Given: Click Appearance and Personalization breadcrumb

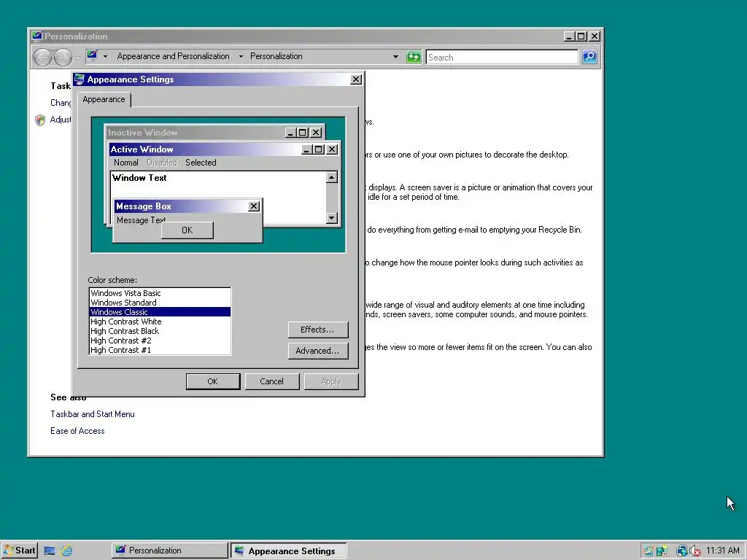Looking at the screenshot, I should (173, 56).
